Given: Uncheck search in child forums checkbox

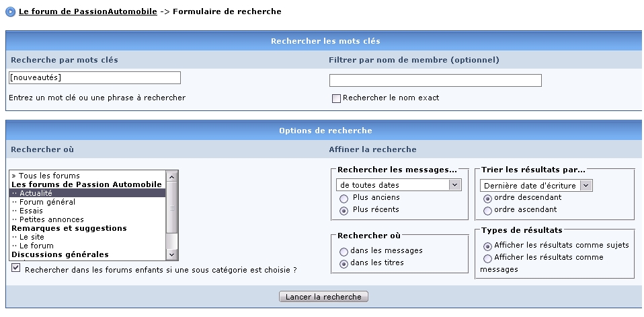Looking at the screenshot, I should tap(15, 268).
